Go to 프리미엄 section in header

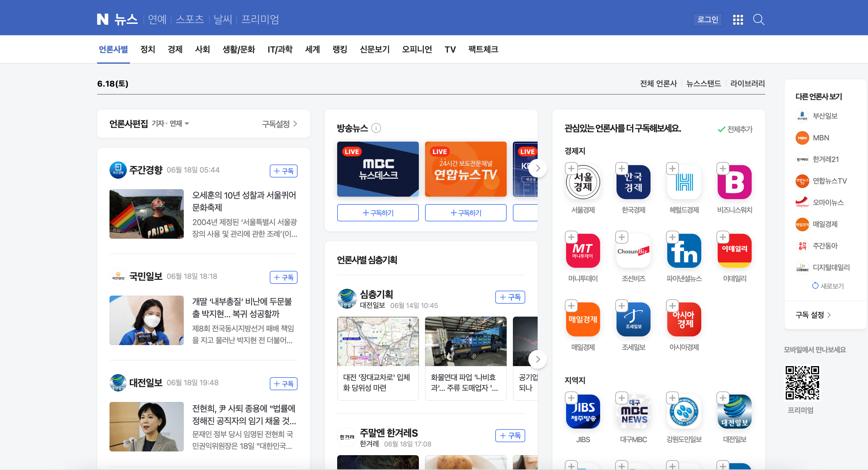click(x=260, y=19)
